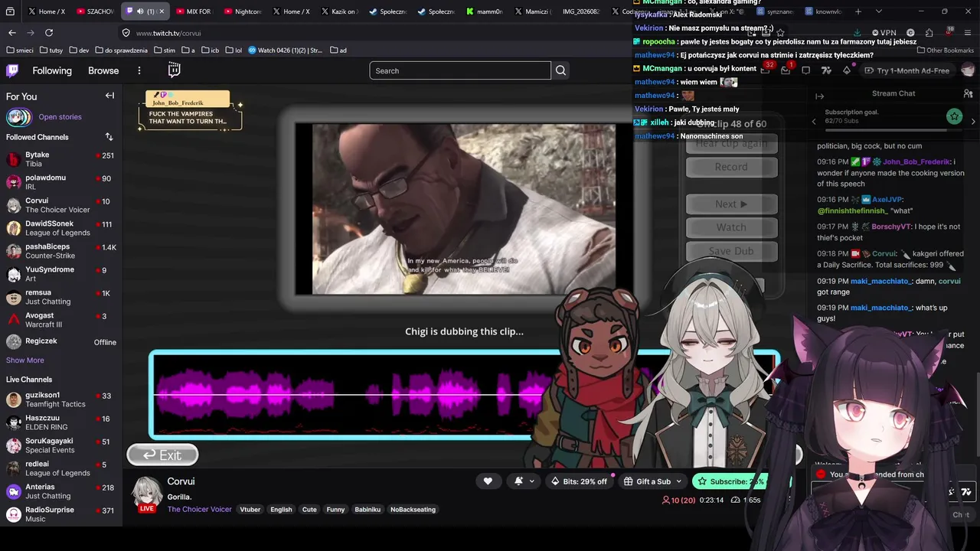This screenshot has height=551, width=980.
Task: Toggle VPN in browser toolbar
Action: pyautogui.click(x=883, y=33)
